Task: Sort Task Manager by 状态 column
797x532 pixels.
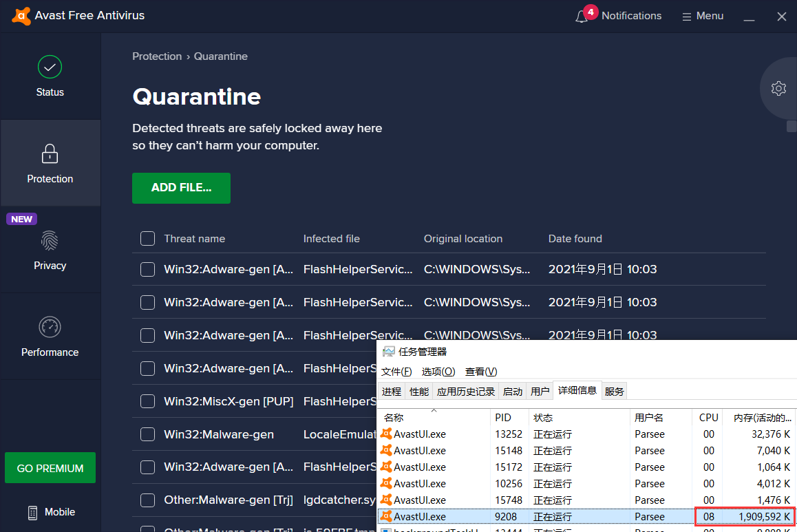Action: pos(580,417)
